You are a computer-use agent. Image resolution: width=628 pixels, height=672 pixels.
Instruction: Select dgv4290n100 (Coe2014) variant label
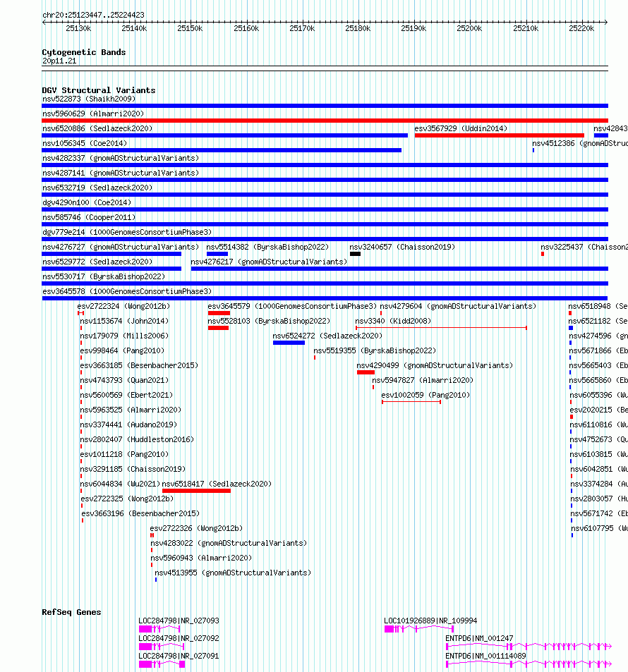87,202
